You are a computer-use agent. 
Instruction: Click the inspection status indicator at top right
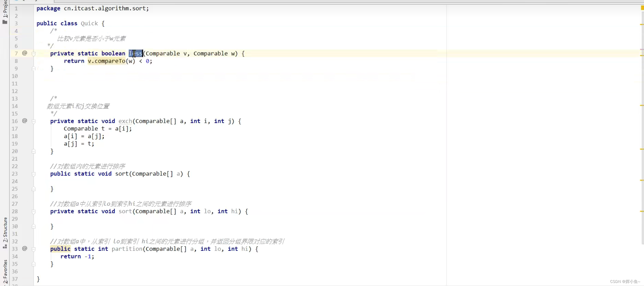(642, 8)
